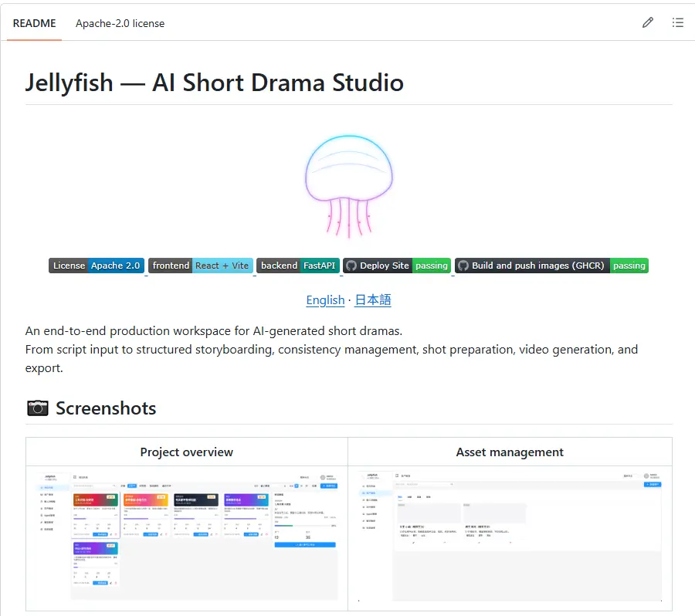Open the Project overview screenshot
Image resolution: width=695 pixels, height=616 pixels.
coord(187,536)
